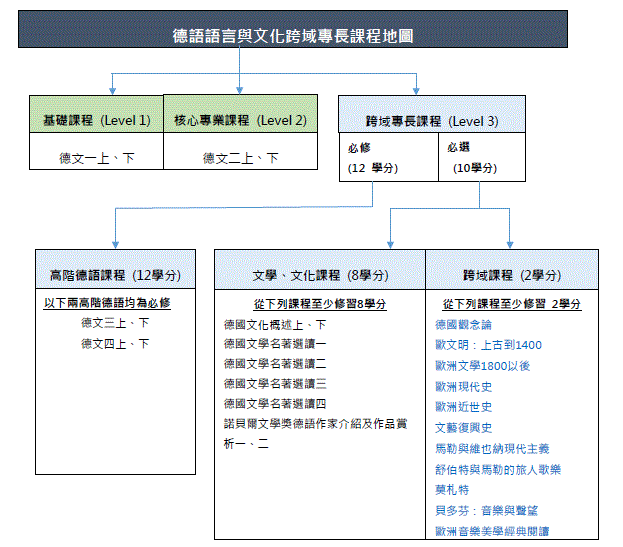The height and width of the screenshot is (547, 623).
Task: Open the 舒伯特與馬勒的旅人歌樂 course link
Action: click(498, 470)
